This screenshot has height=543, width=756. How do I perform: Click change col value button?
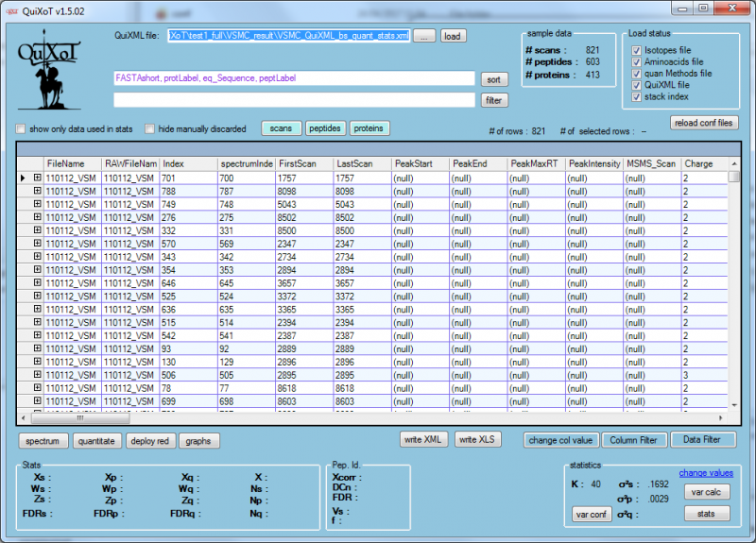560,440
